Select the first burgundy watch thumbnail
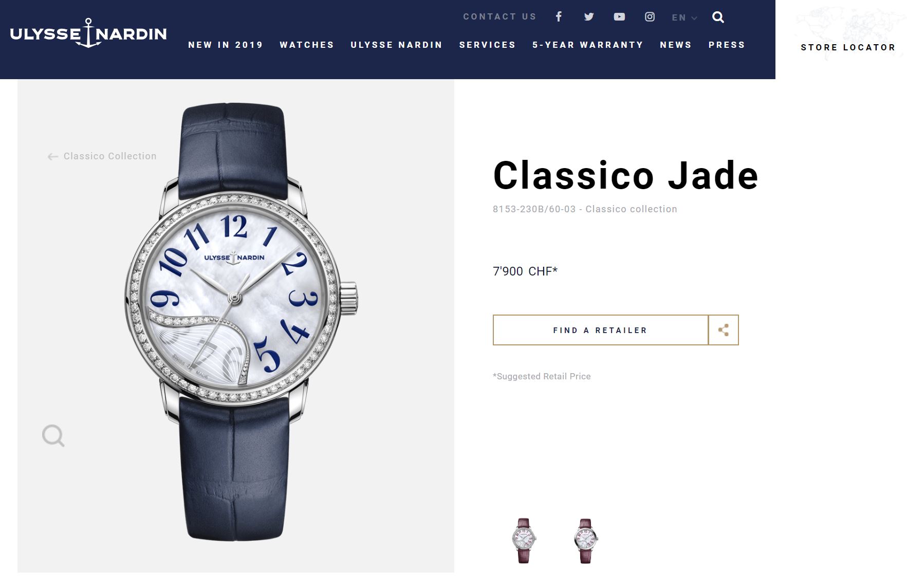Image resolution: width=907 pixels, height=588 pixels. [524, 541]
